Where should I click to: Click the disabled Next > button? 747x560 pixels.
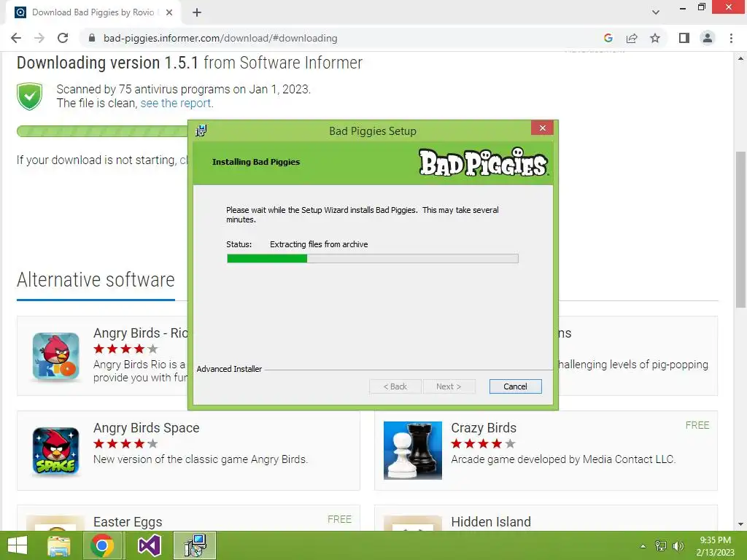click(x=449, y=386)
